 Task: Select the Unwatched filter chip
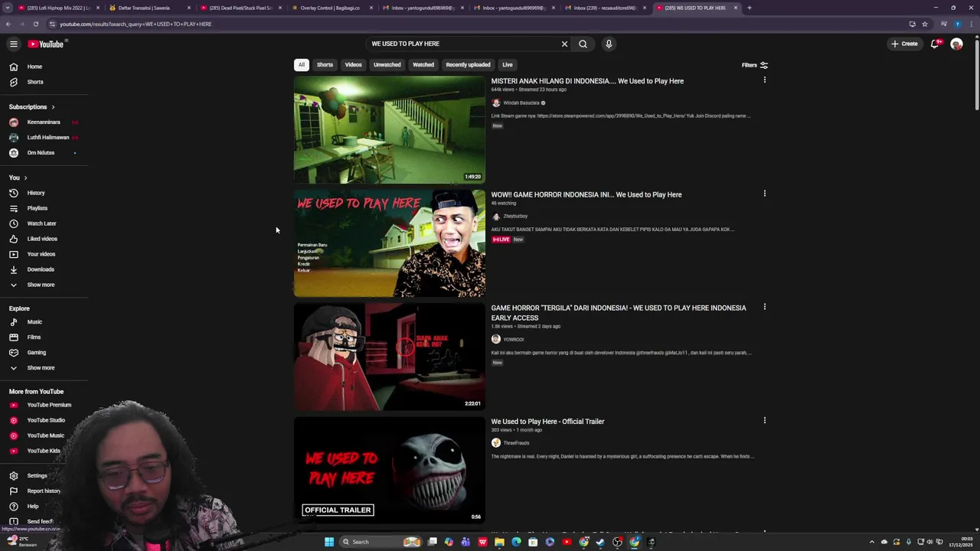click(x=387, y=65)
